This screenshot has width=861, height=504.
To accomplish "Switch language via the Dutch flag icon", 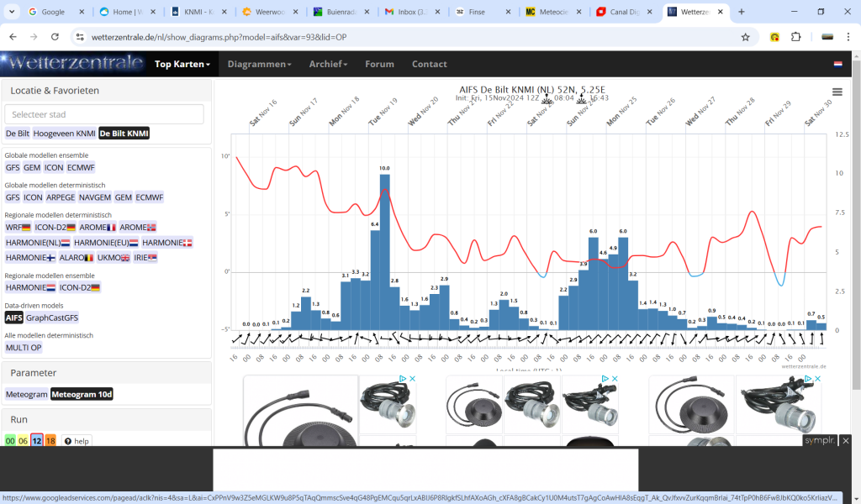I will coord(838,64).
